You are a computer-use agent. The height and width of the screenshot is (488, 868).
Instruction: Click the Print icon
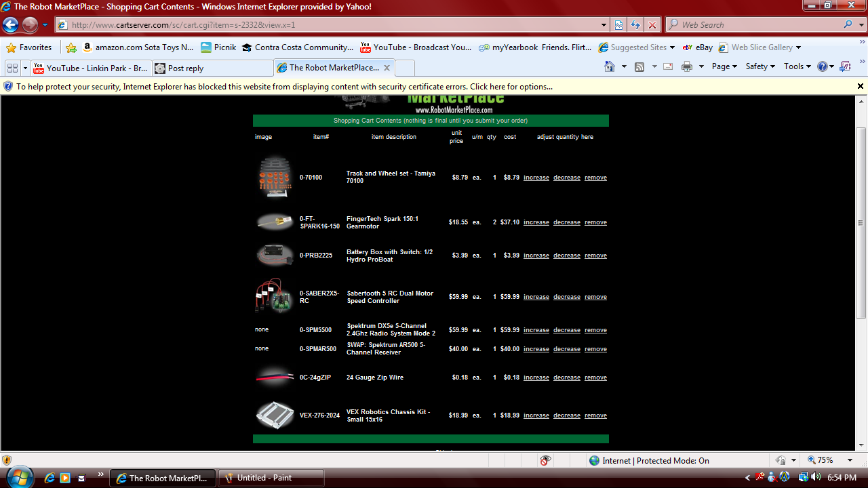click(687, 66)
